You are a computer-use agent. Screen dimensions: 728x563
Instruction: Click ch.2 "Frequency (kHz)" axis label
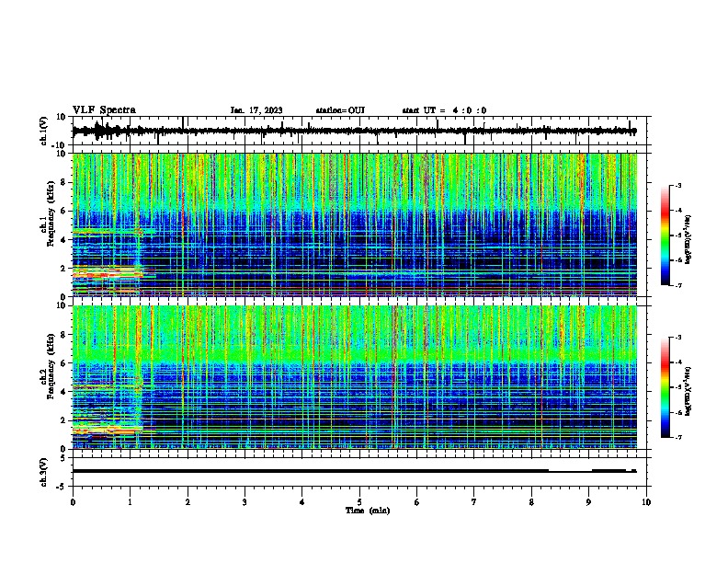51,366
